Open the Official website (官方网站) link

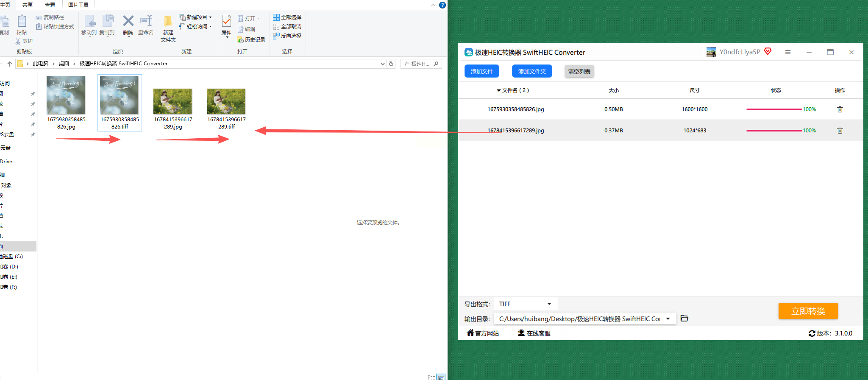point(483,333)
